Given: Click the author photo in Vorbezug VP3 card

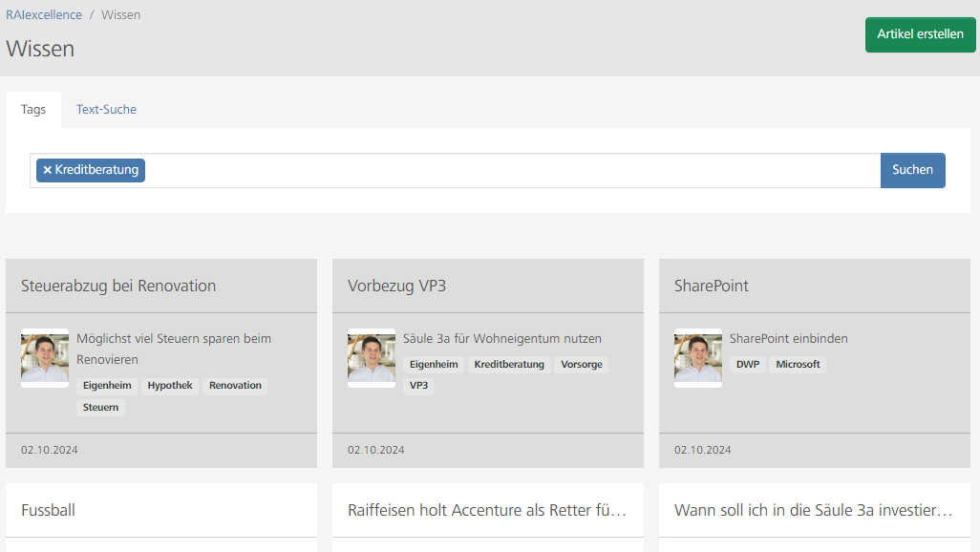Looking at the screenshot, I should 372,358.
